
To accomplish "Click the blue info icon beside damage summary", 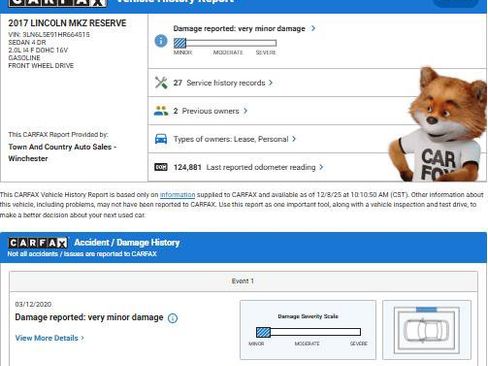I will click(161, 41).
